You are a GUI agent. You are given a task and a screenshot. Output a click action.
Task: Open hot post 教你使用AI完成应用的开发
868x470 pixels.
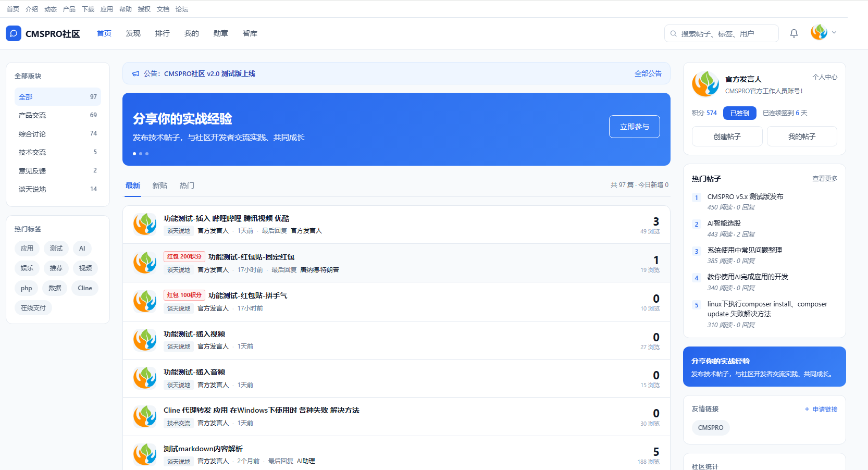(748, 277)
